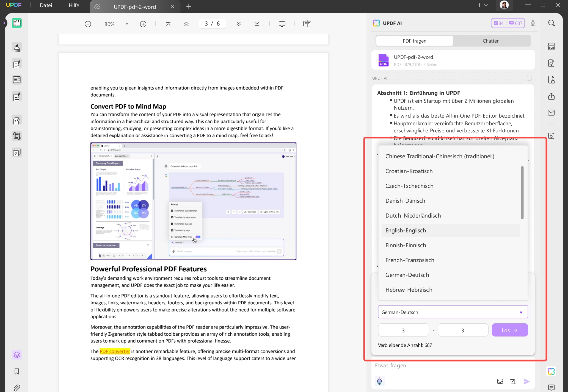Open the AI credits counter 84/687
Image resolution: width=568 pixels, height=392 pixels.
[508, 23]
